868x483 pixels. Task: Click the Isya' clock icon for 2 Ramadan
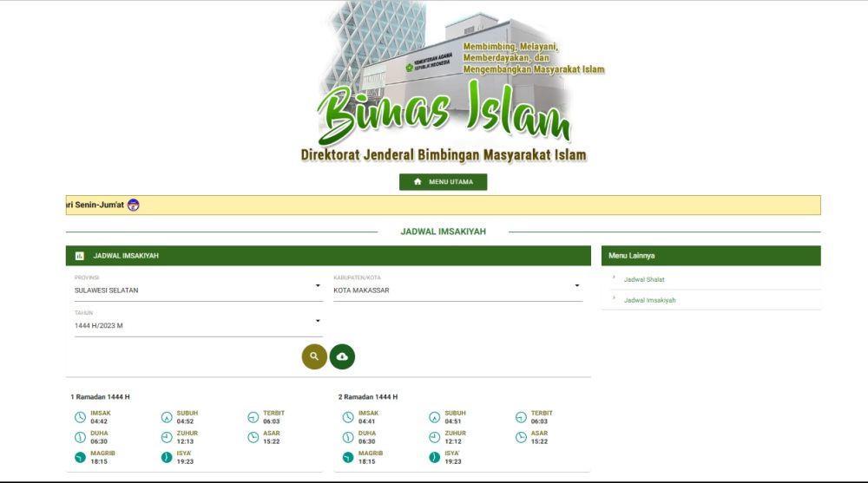tap(435, 458)
